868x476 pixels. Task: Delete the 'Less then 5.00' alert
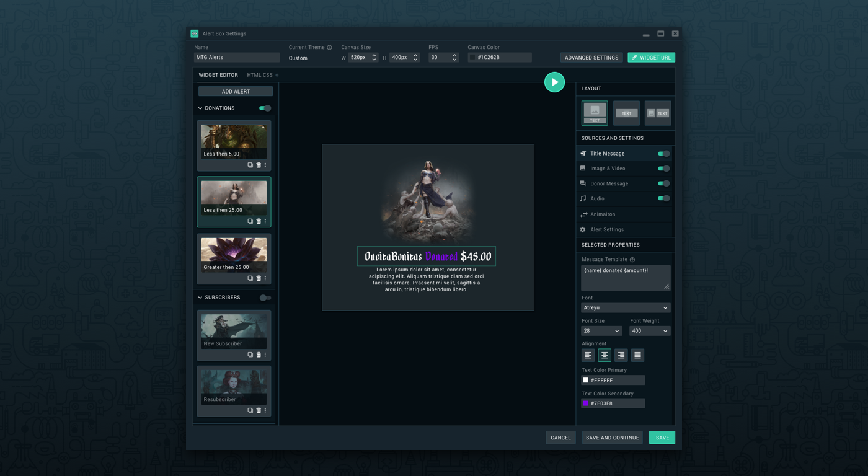(x=259, y=165)
